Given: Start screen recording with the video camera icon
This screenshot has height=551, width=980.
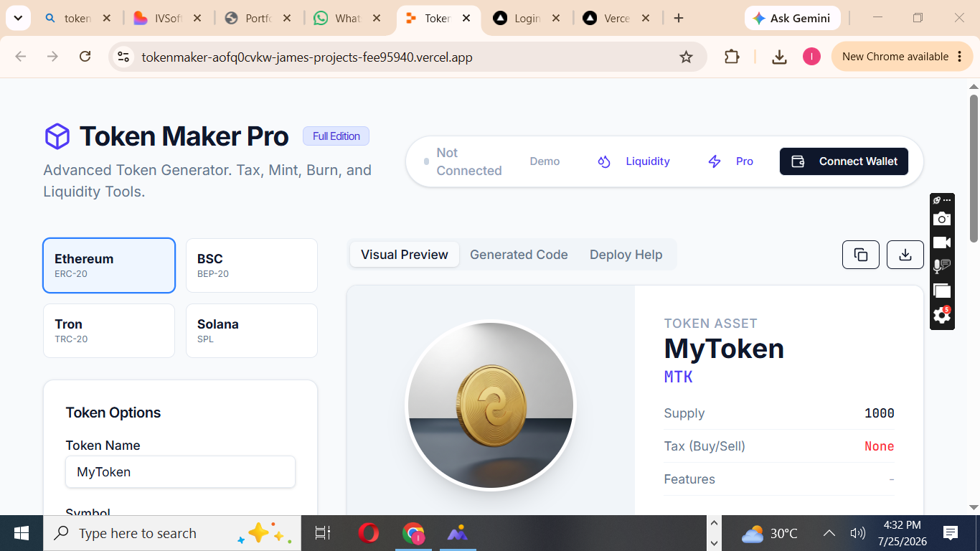Looking at the screenshot, I should 942,242.
